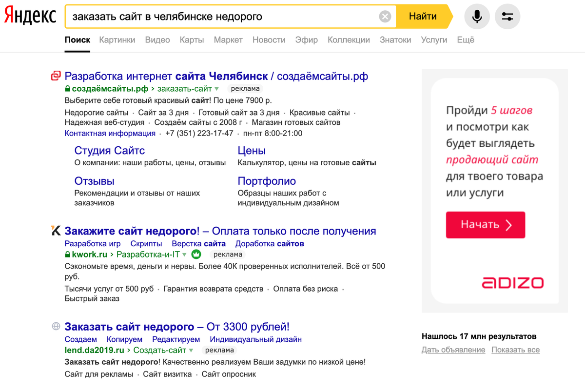The image size is (585, 392).
Task: Open Заказать сайт недорого От 3300 рублей
Action: [177, 326]
